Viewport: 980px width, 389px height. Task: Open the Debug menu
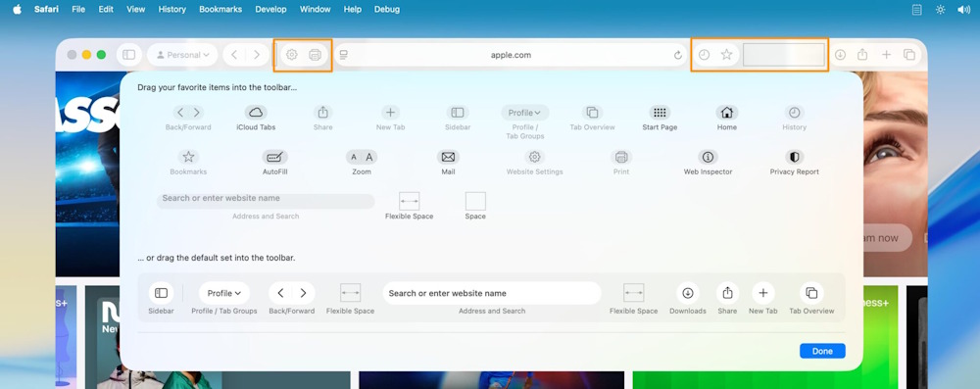387,10
